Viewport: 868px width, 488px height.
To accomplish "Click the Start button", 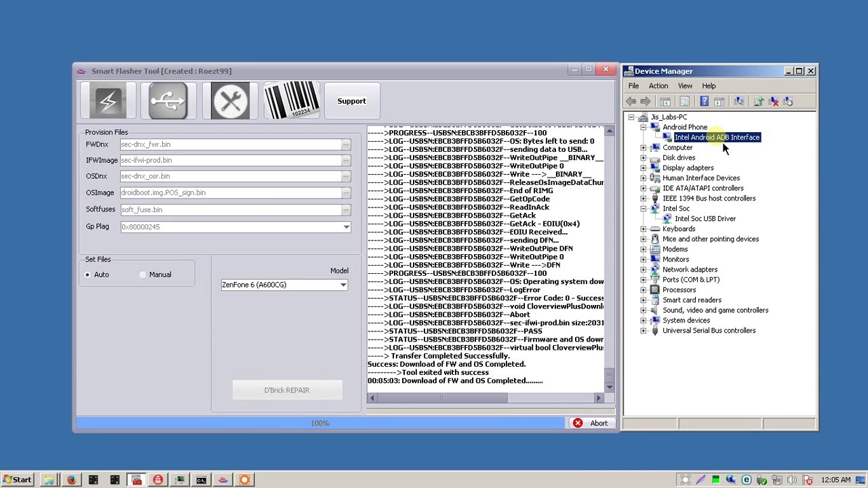I will 18,480.
